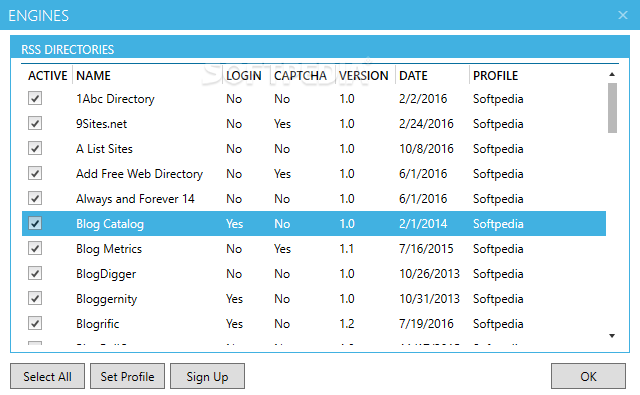Uncheck the Blogrific active checkbox
Viewport: 640px width, 395px height.
coord(35,323)
